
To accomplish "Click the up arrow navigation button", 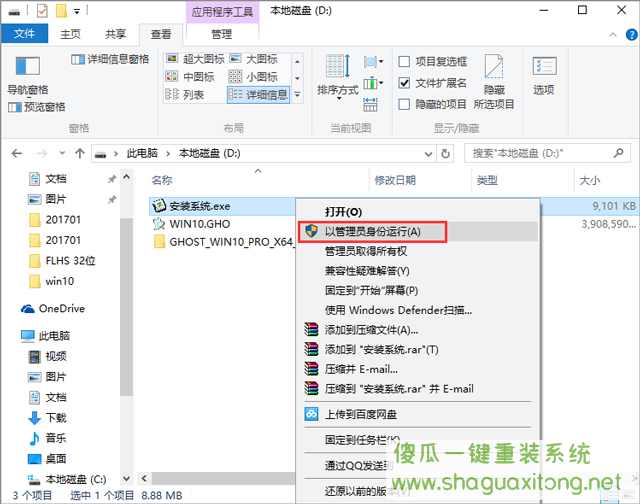I will pos(79,153).
